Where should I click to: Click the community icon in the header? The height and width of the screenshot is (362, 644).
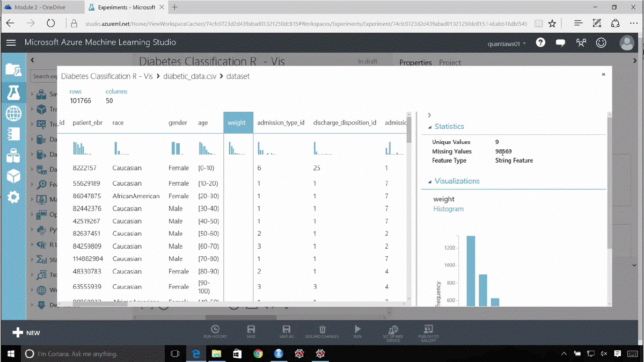[x=581, y=42]
